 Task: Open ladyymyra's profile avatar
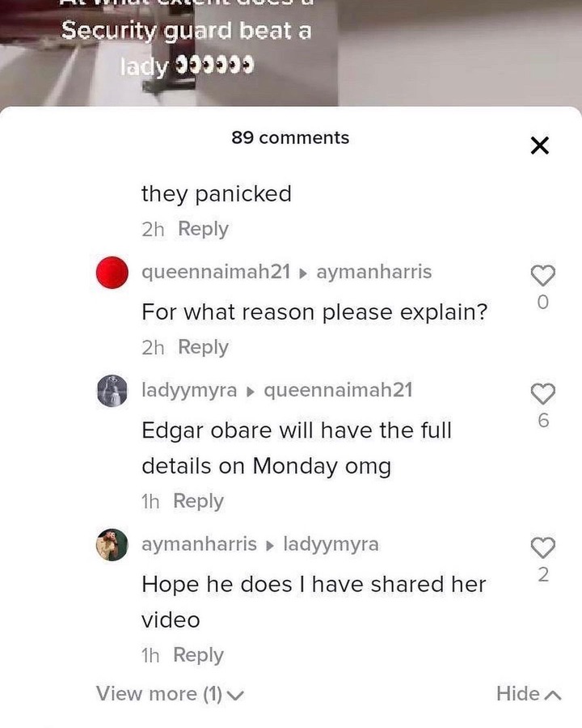coord(112,391)
